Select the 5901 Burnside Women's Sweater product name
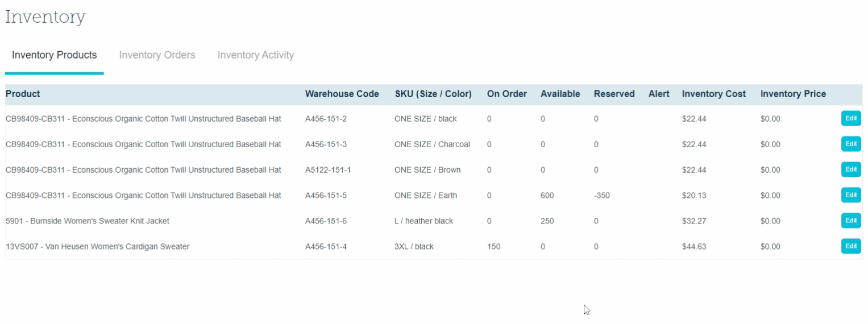The image size is (868, 324). [x=88, y=221]
